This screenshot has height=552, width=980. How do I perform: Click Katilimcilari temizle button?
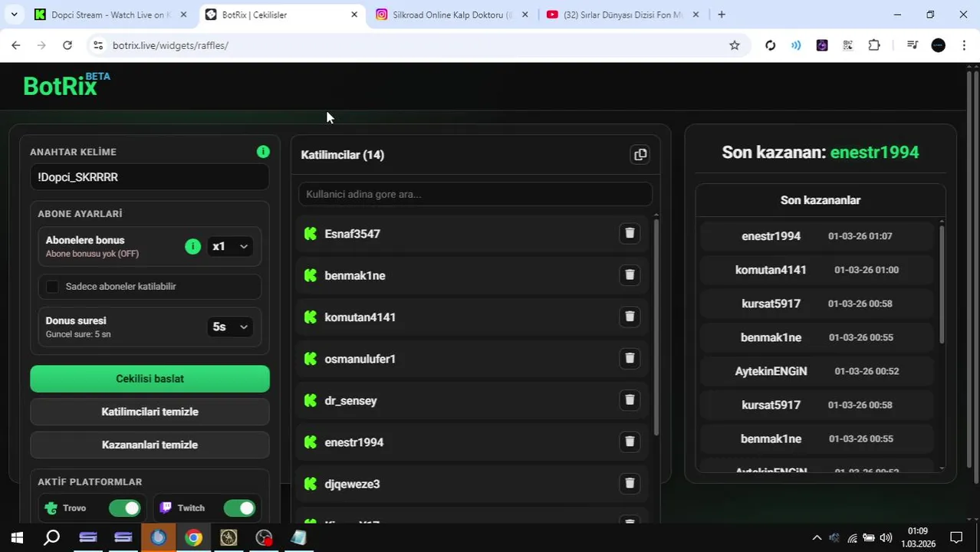pos(150,412)
